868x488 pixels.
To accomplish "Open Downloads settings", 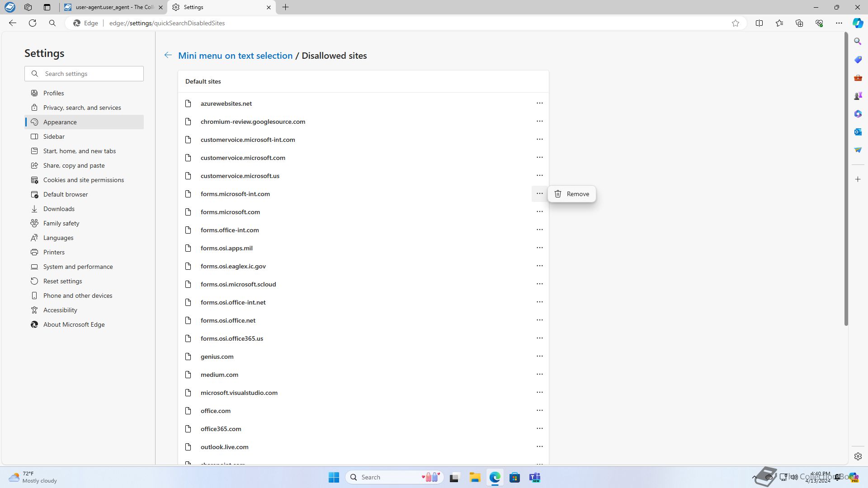I will pyautogui.click(x=84, y=209).
